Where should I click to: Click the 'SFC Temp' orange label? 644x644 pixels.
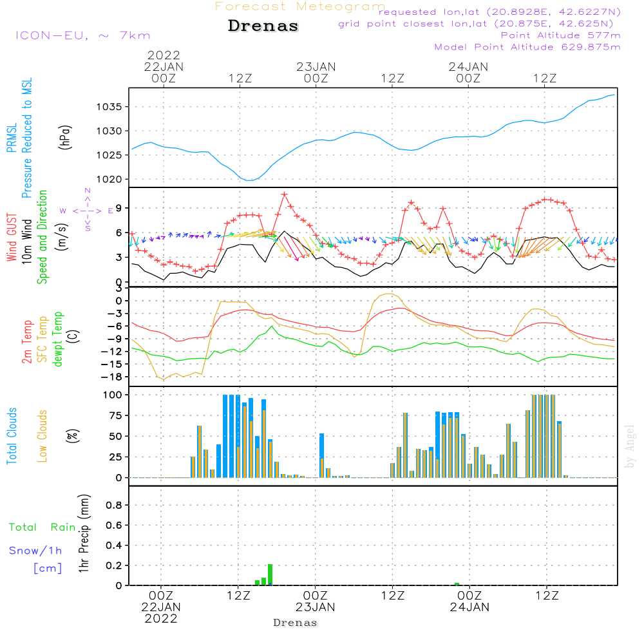[x=43, y=339]
